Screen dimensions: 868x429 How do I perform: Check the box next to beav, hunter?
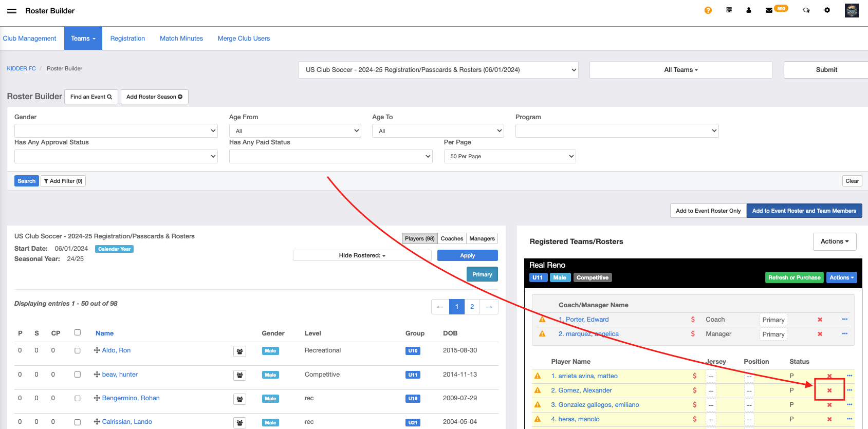(x=78, y=375)
